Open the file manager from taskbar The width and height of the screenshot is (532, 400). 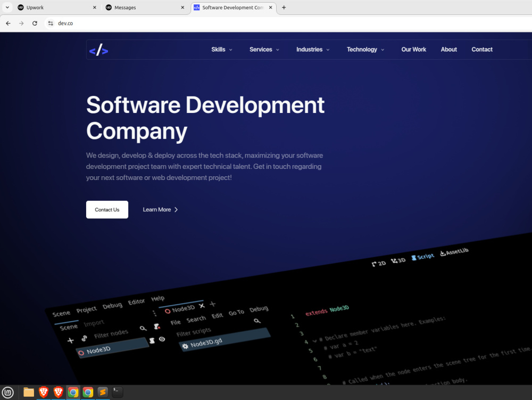tap(29, 393)
